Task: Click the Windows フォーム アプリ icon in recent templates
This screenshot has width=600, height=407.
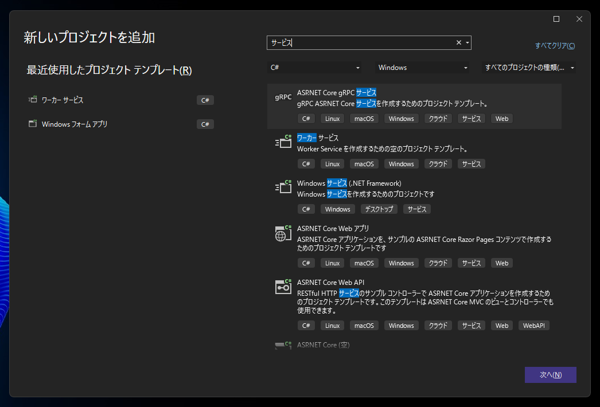Action: point(33,124)
